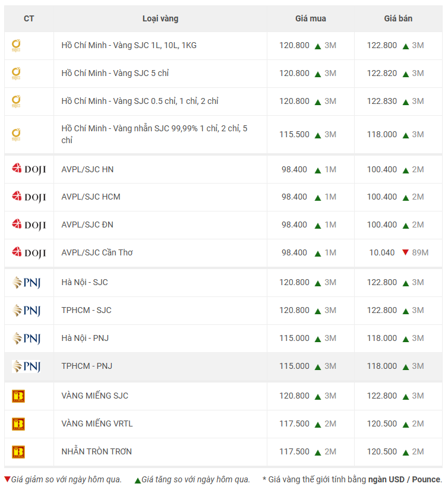The width and height of the screenshot is (448, 493).
Task: Select Hồ Chí Minh - Vàng SJC 1L, 10L, 1KG
Action: (x=129, y=45)
